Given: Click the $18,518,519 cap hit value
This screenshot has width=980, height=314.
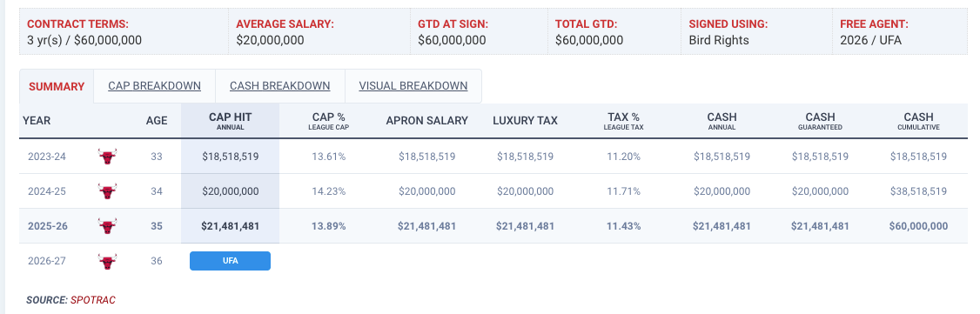Looking at the screenshot, I should tap(230, 157).
